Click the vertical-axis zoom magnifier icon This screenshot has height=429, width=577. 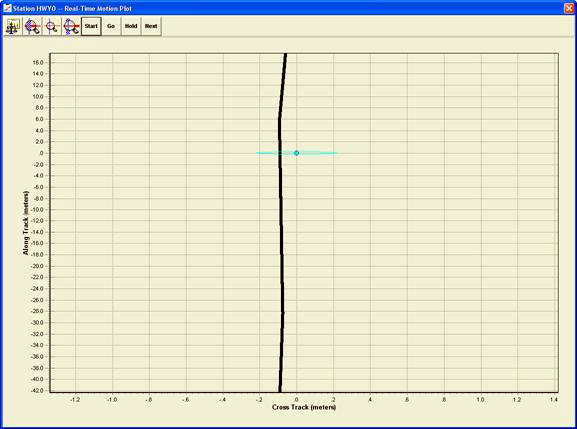click(71, 26)
